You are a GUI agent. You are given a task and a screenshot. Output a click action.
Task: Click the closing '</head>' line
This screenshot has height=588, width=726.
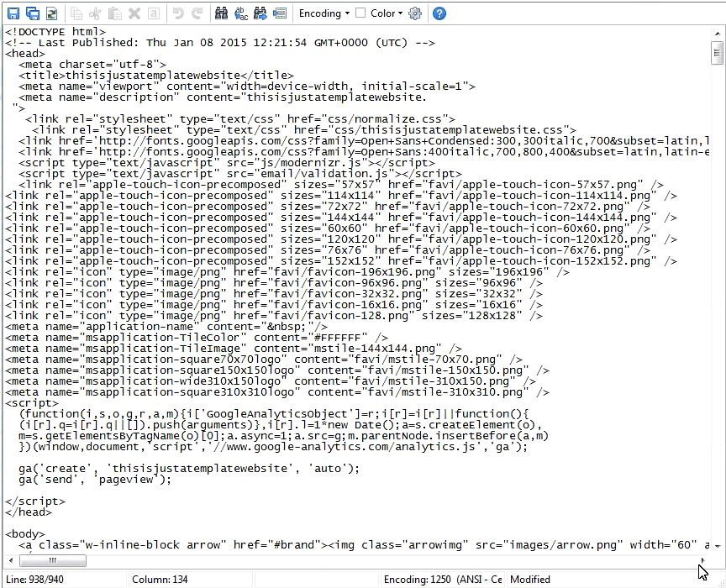[29, 512]
